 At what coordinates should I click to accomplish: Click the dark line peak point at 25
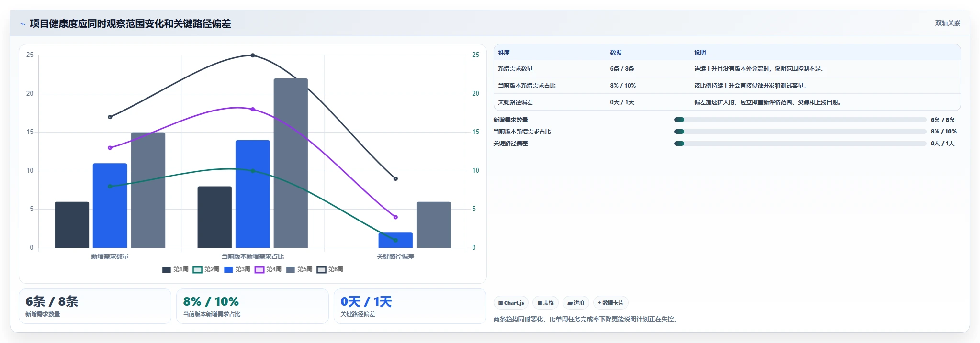pos(253,55)
